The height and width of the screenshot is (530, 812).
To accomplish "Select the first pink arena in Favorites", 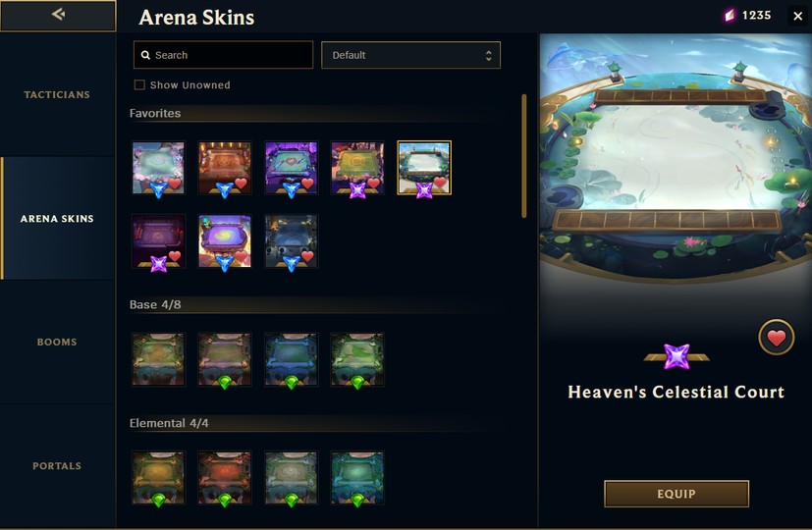I will point(158,169).
